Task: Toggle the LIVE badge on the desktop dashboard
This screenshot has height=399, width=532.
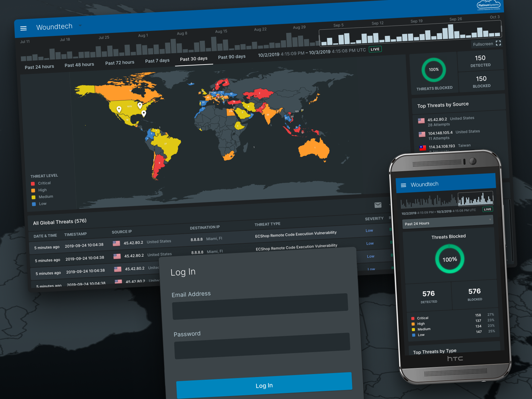Action: (x=375, y=49)
